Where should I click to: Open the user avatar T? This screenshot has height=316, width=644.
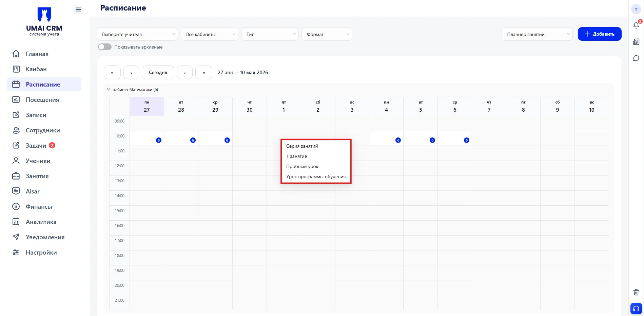point(636,10)
